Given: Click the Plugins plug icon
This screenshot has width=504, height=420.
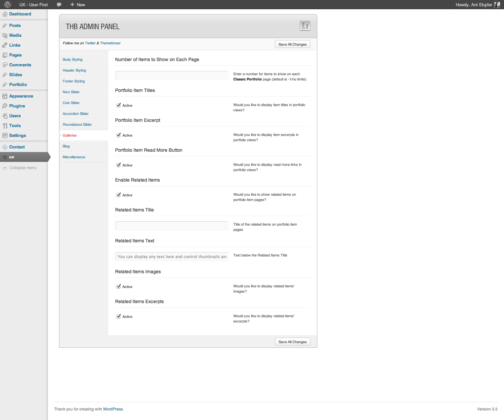Looking at the screenshot, I should click(x=5, y=106).
